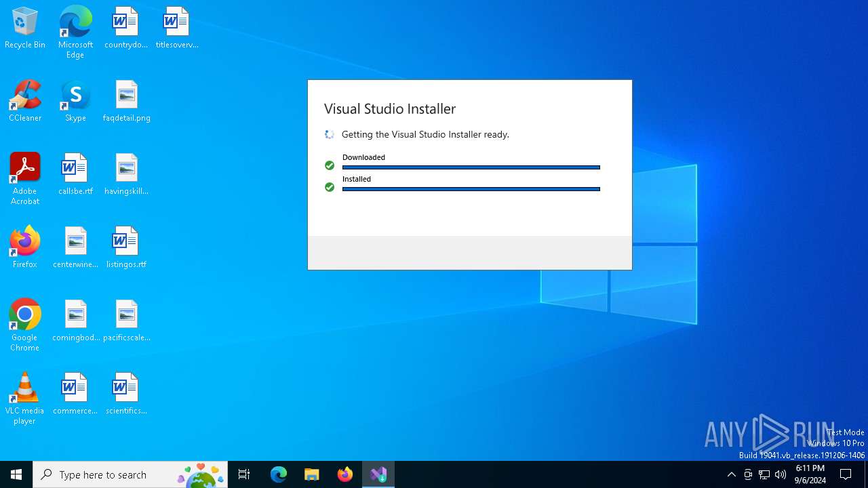Click the Downloaded green checkmark icon
This screenshot has width=868, height=488.
point(330,165)
